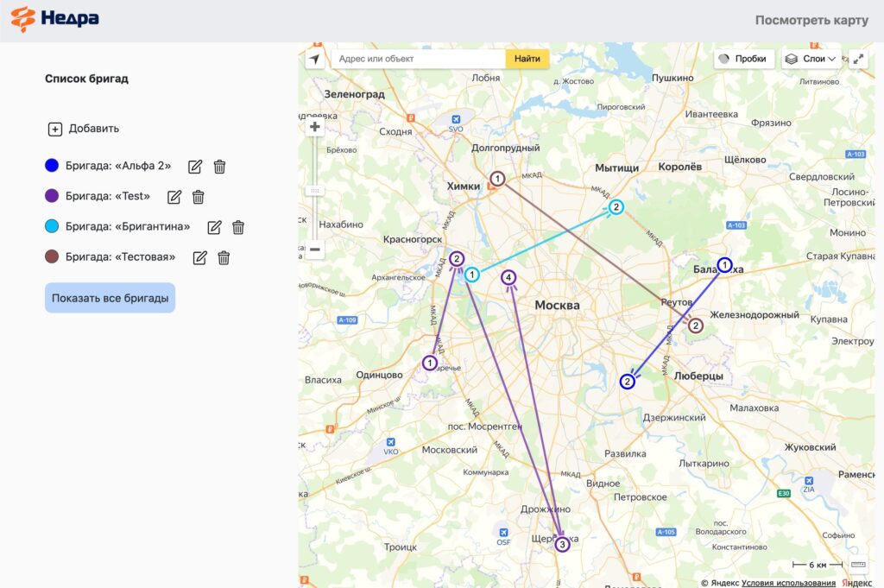
Task: Click the E30 road sign badge
Action: click(784, 493)
